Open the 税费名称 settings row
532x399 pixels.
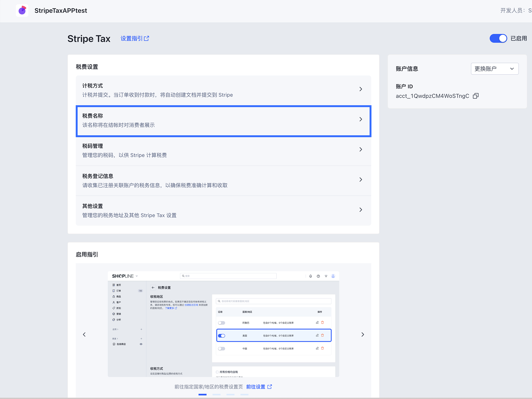tap(223, 121)
